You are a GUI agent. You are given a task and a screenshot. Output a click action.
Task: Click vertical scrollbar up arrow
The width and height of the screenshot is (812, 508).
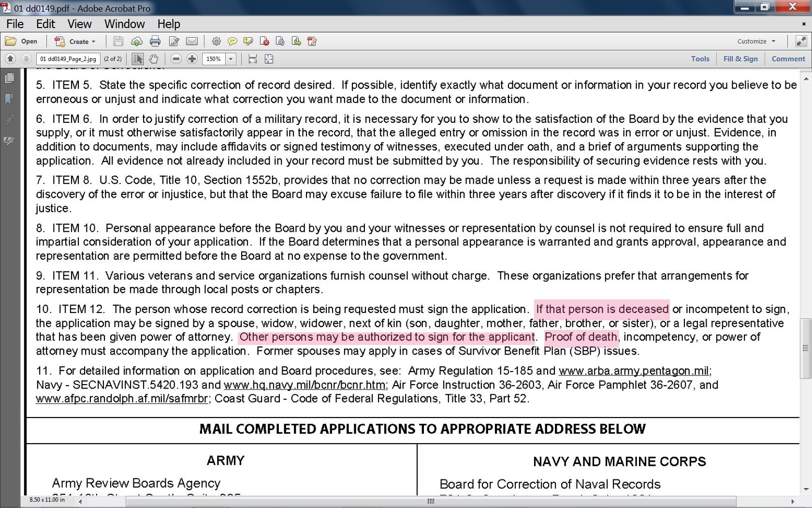click(x=805, y=78)
